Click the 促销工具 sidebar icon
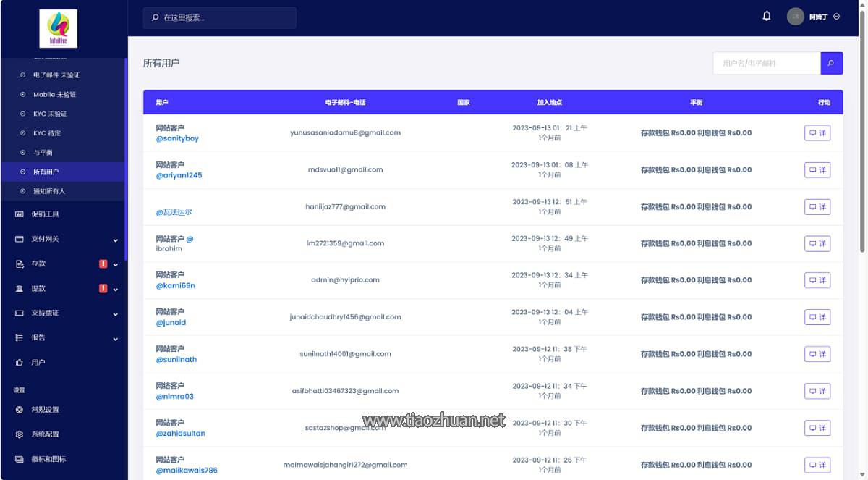The image size is (868, 480). [x=20, y=214]
